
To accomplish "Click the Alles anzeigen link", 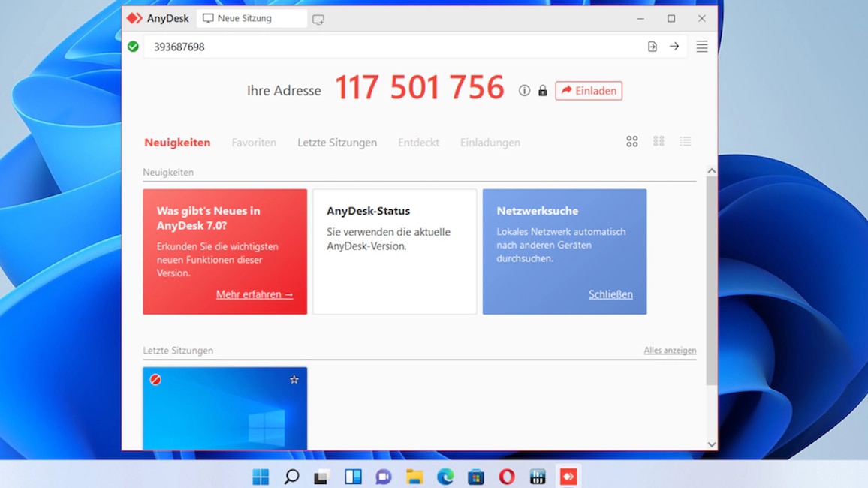I will (x=670, y=350).
